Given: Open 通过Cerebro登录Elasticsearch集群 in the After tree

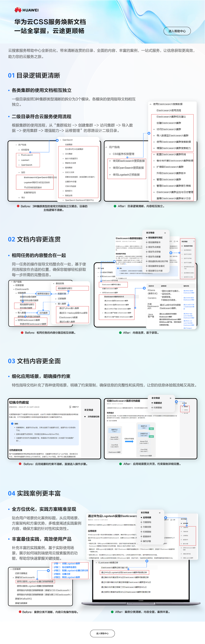Looking at the screenshot, I should [x=117, y=305].
